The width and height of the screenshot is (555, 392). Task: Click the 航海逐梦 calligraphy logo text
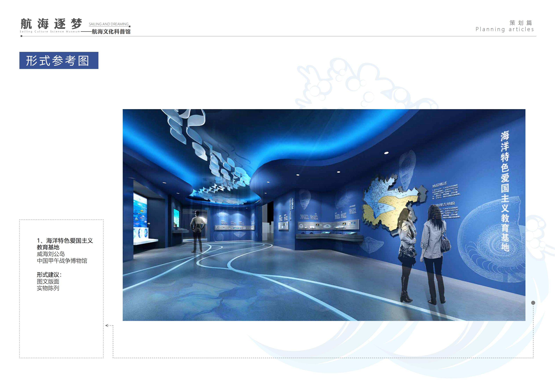coord(51,23)
